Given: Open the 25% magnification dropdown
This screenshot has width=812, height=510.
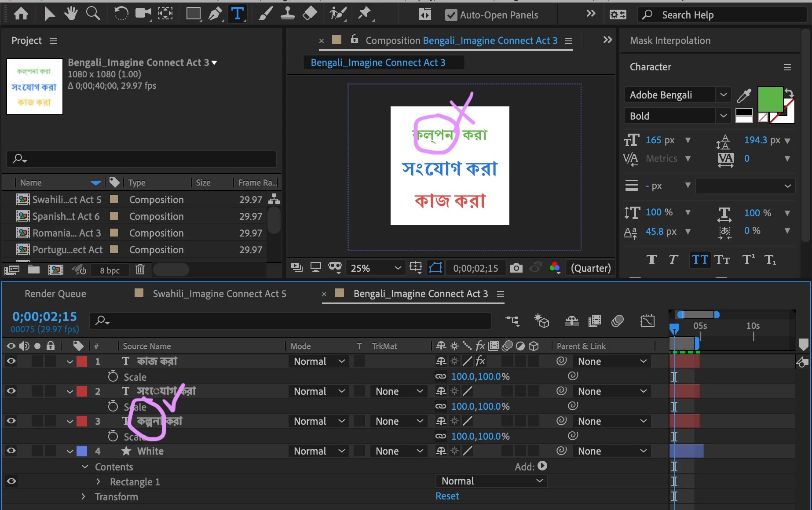Looking at the screenshot, I should point(376,268).
